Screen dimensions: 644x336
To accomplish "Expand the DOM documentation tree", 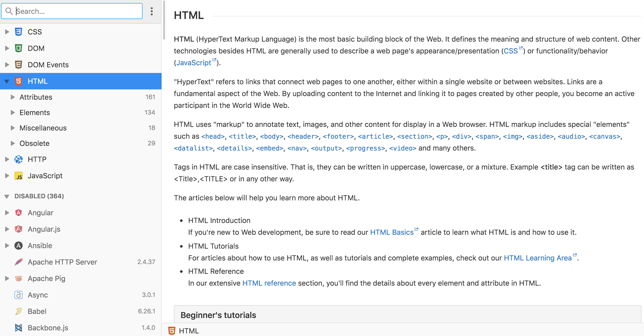I will coord(7,48).
